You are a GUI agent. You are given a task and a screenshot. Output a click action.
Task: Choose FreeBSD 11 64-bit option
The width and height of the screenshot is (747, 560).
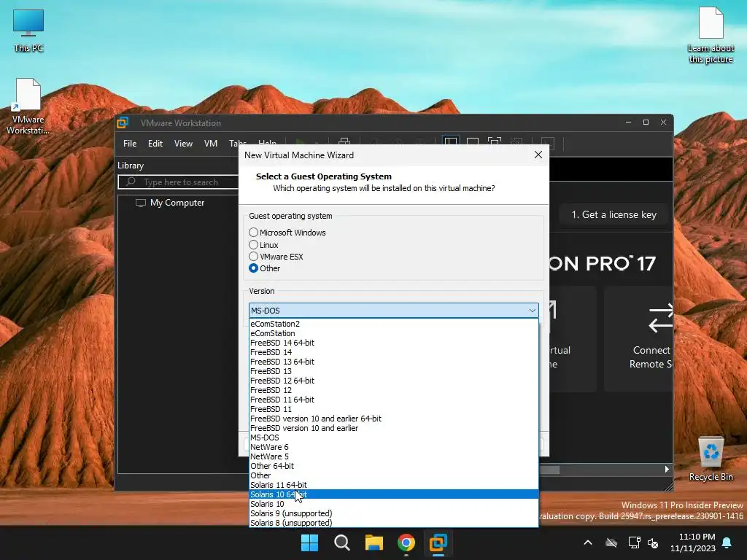pos(393,400)
